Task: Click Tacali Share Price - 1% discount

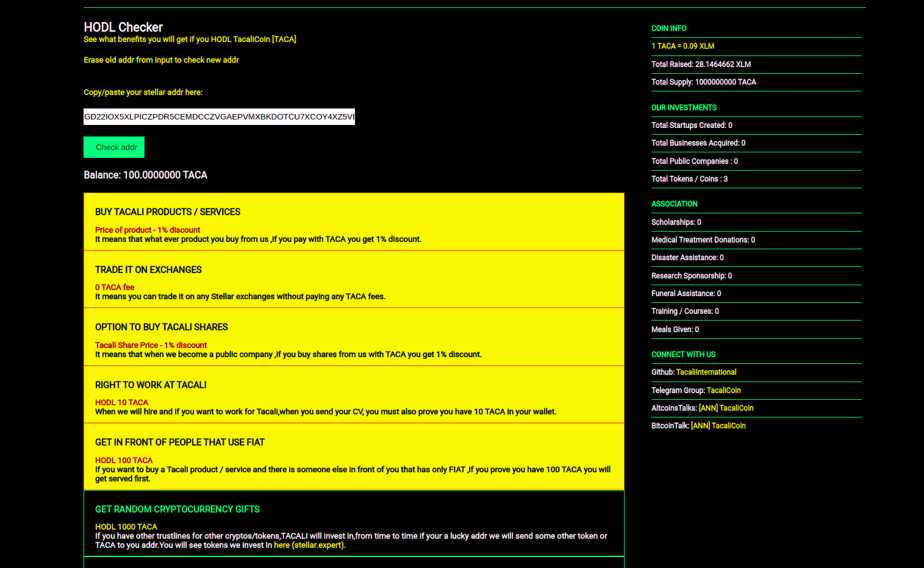Action: click(151, 345)
